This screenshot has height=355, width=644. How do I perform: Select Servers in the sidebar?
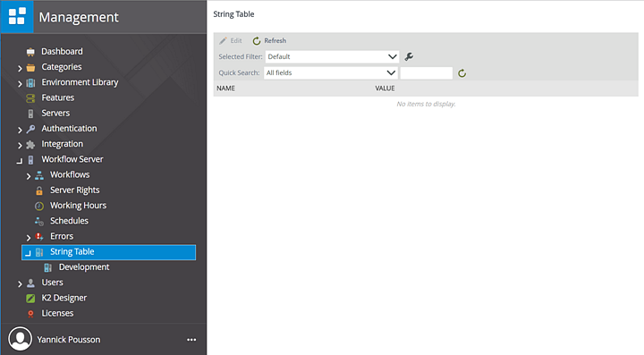click(55, 113)
